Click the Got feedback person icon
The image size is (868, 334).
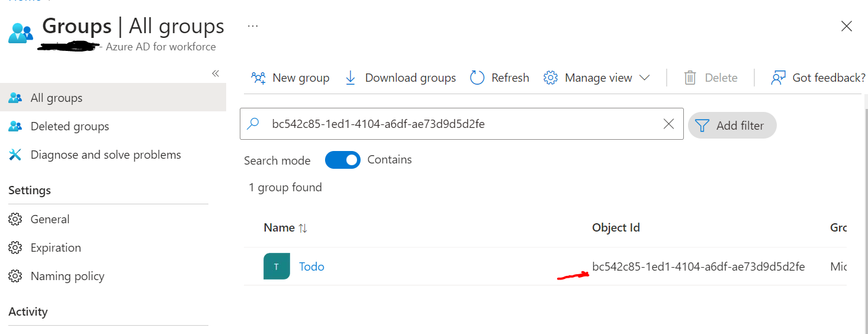point(778,78)
